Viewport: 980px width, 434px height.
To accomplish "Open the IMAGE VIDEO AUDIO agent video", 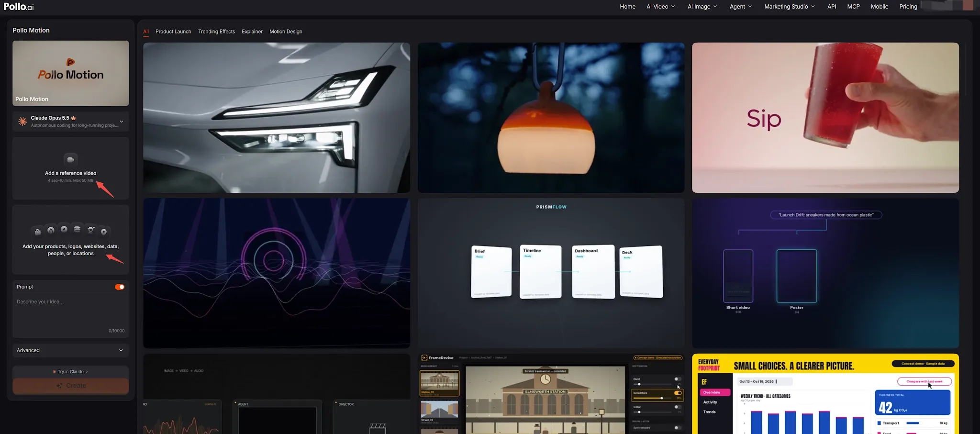I will click(277, 394).
